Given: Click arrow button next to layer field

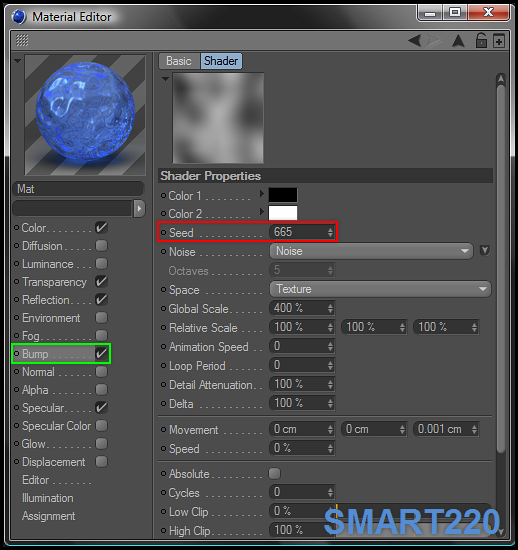Looking at the screenshot, I should (139, 209).
